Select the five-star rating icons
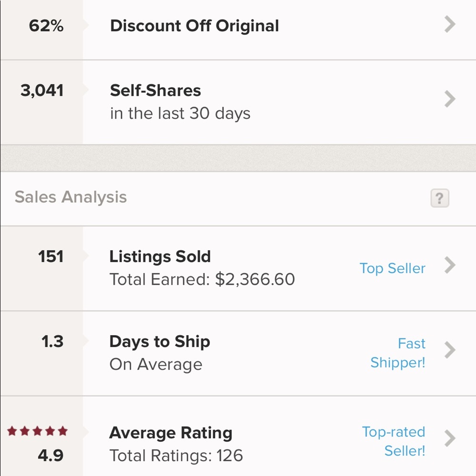476x476 pixels. (x=37, y=431)
